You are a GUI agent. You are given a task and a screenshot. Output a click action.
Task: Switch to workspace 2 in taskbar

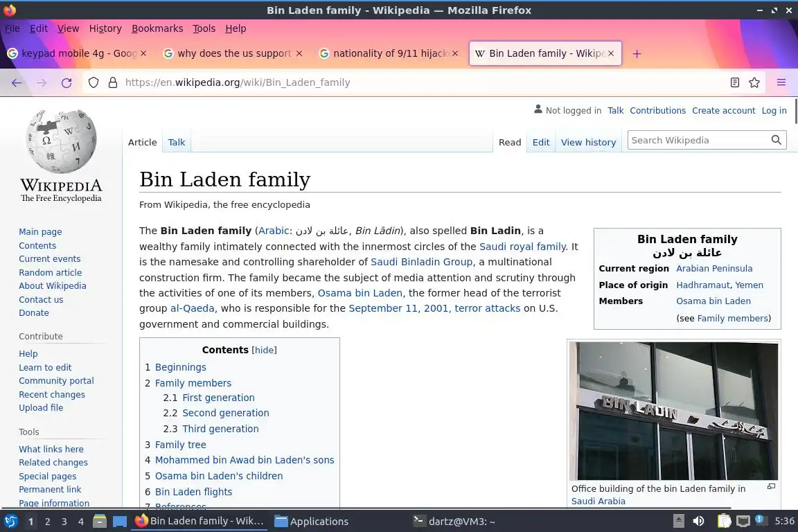(x=48, y=522)
